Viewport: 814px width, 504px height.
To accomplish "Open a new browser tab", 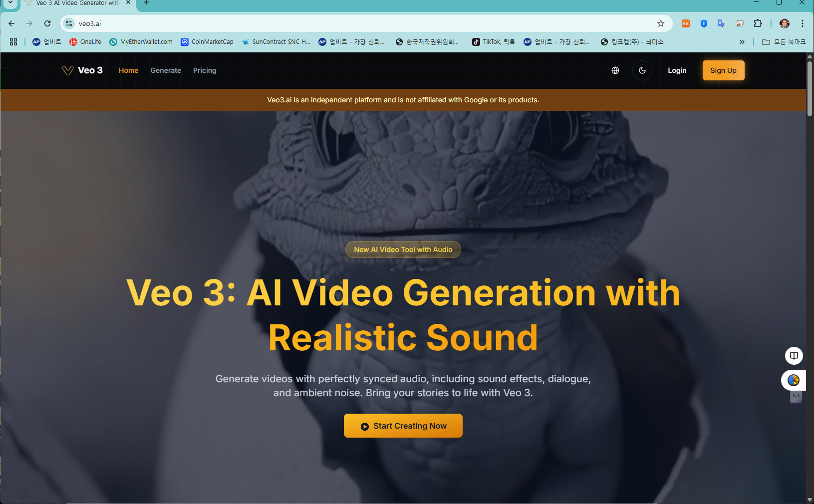I will click(146, 2).
